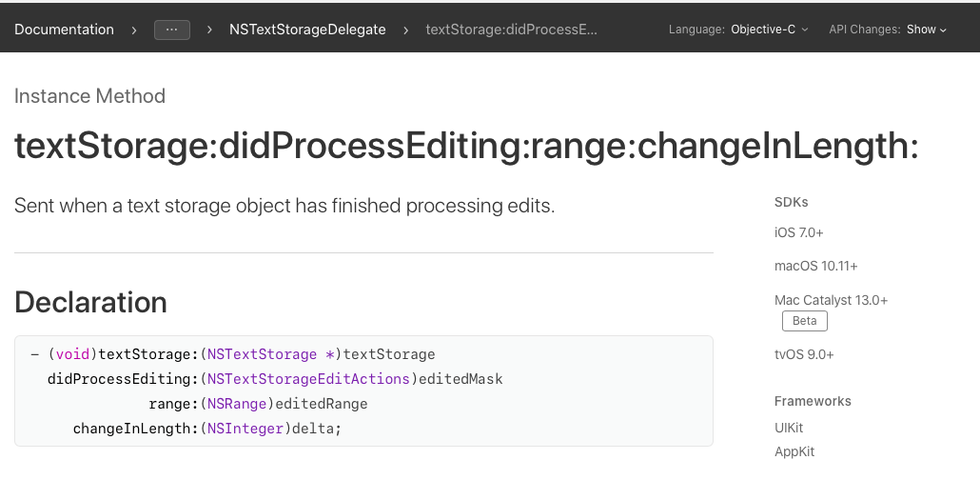Open the API Changes Show dropdown
Viewport: 980px width, 480px height.
[x=927, y=30]
